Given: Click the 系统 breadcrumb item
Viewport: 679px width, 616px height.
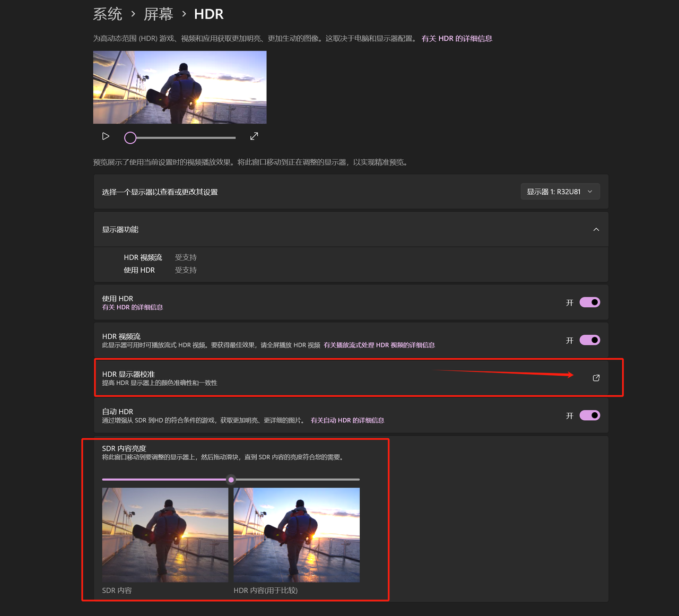Looking at the screenshot, I should coord(107,14).
